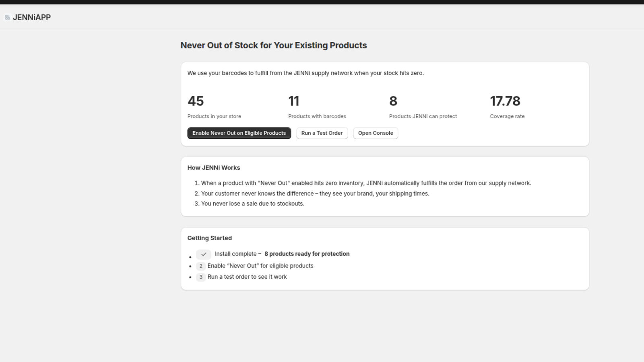Click the "Coverage rate" label
Screen dimensions: 644x362
tap(507, 116)
